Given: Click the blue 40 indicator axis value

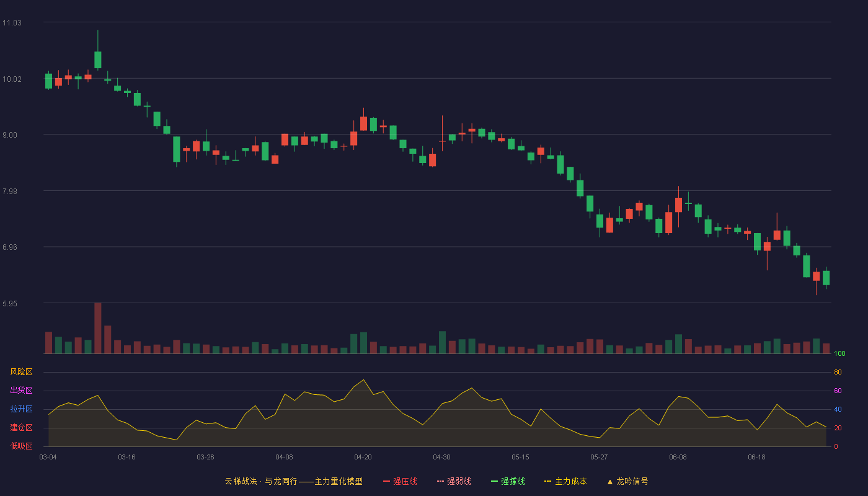Looking at the screenshot, I should tap(838, 410).
